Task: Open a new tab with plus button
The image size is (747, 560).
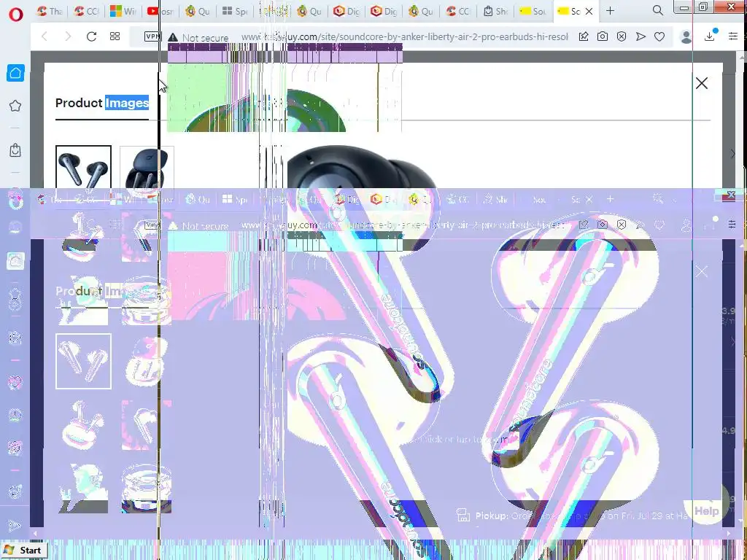Action: 611,11
